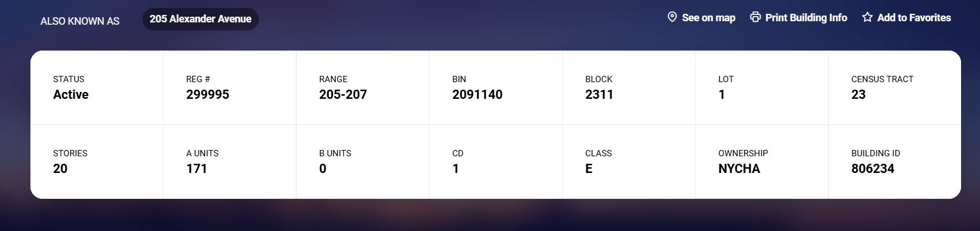This screenshot has width=980, height=231.
Task: Click the star icon for favorites
Action: (867, 17)
